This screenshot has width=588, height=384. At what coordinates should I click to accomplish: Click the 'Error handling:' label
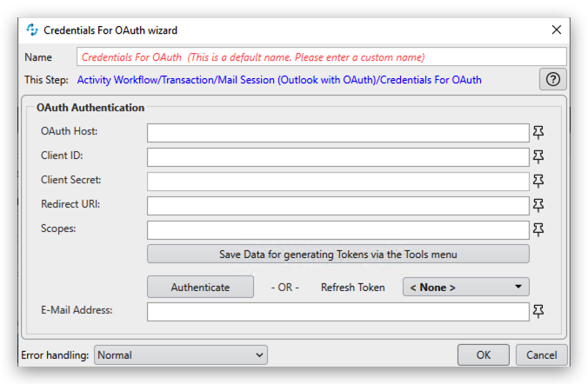pos(55,354)
